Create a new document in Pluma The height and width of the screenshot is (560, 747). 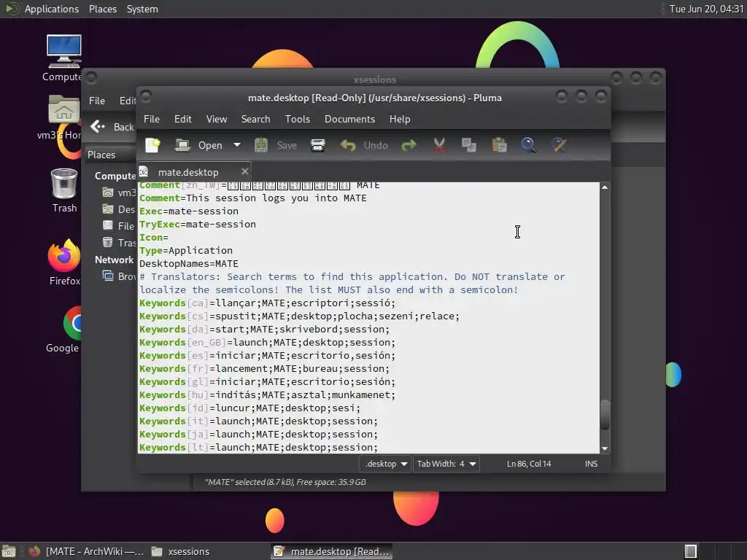coord(152,145)
